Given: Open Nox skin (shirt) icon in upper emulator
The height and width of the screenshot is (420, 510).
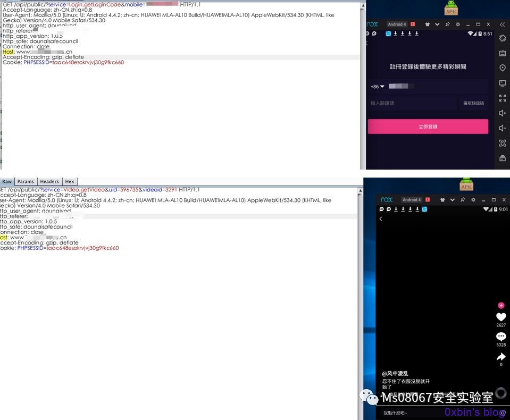Looking at the screenshot, I should (x=428, y=24).
